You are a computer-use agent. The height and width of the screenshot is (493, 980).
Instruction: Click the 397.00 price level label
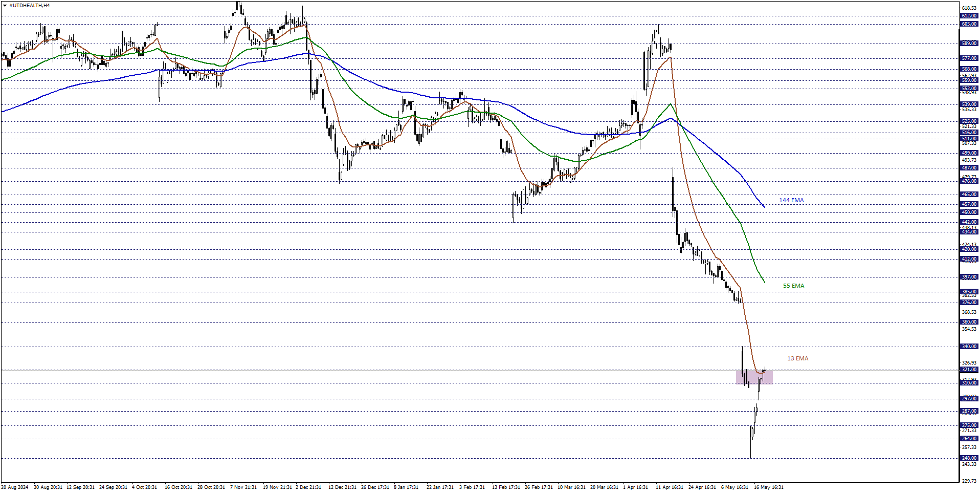(x=969, y=277)
